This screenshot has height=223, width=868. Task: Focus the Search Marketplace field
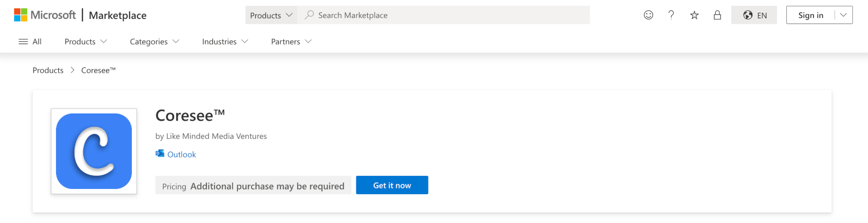444,15
